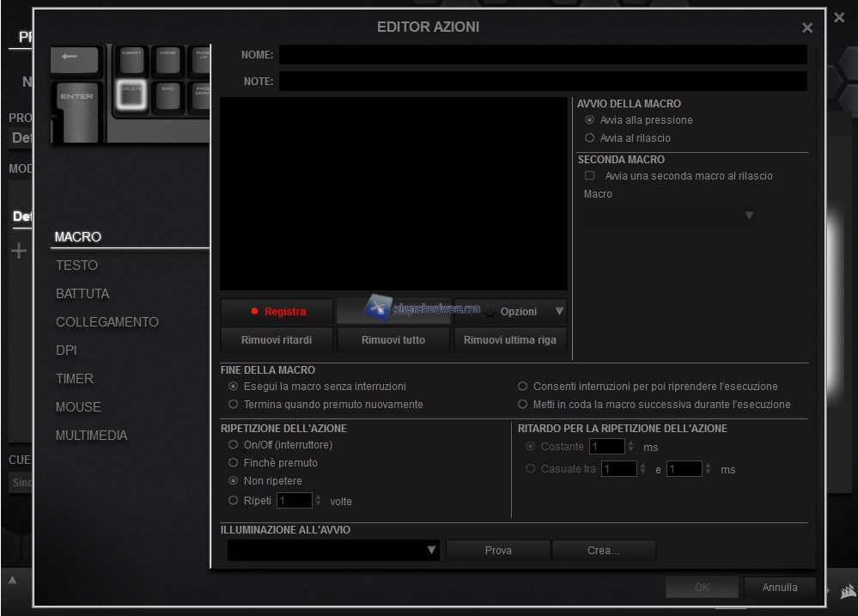Enable Avvia una seconda macro al rilascio
This screenshot has height=616, width=858.
pyautogui.click(x=589, y=176)
